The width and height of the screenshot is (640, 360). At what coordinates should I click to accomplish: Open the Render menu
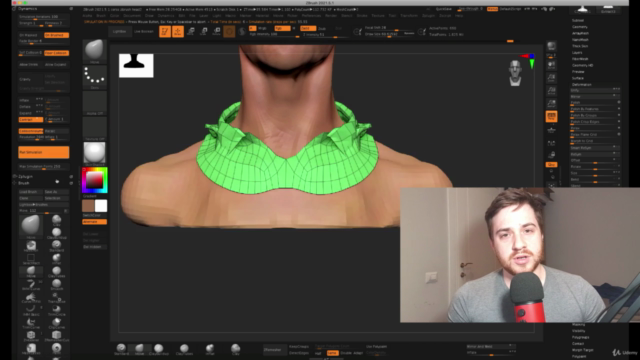[x=331, y=16]
